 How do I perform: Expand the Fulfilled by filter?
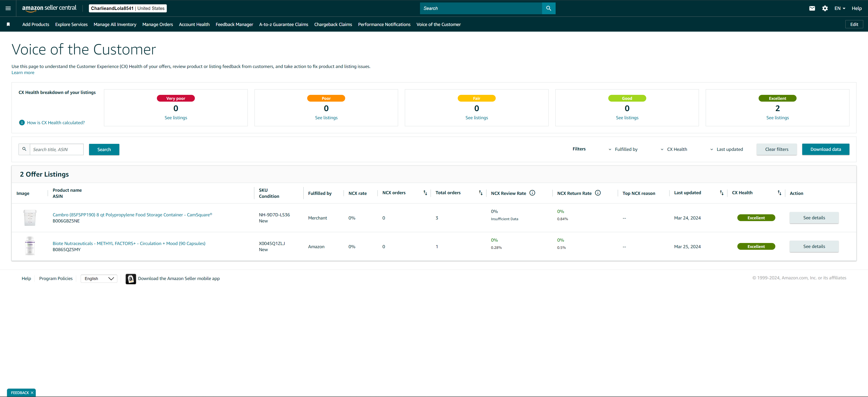(623, 149)
